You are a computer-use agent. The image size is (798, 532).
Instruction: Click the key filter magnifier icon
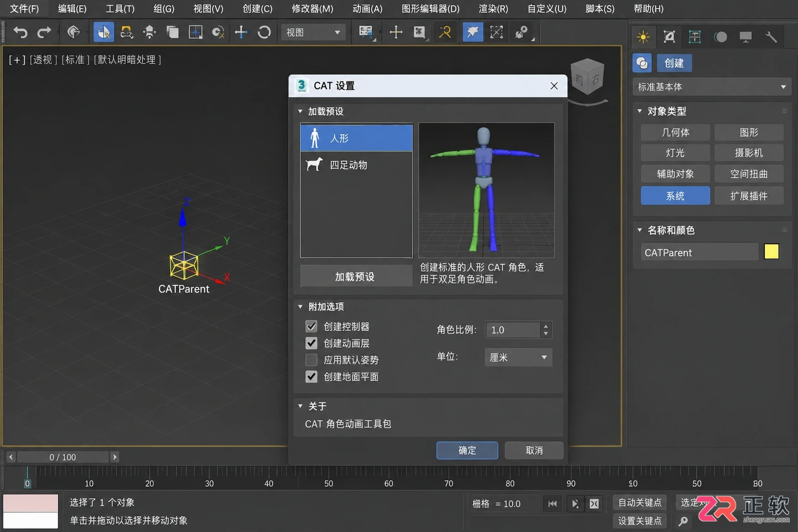(683, 521)
